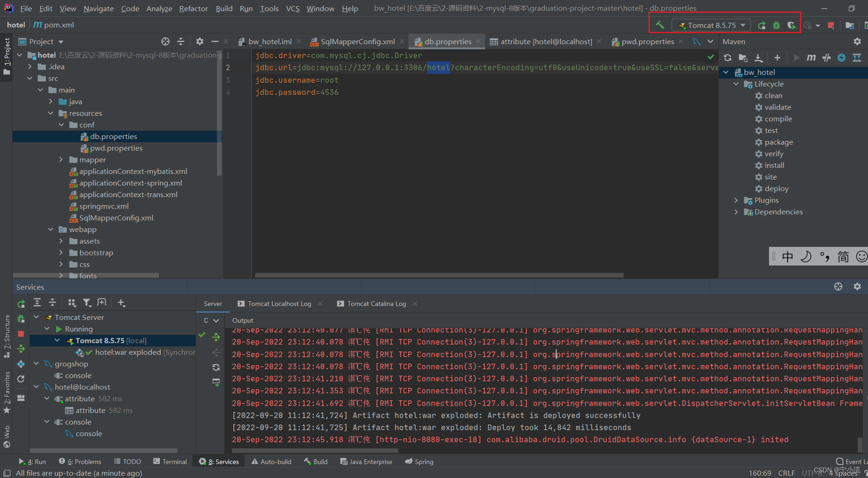Click the Services sidebar refresh icon
The height and width of the screenshot is (478, 868).
point(21,379)
